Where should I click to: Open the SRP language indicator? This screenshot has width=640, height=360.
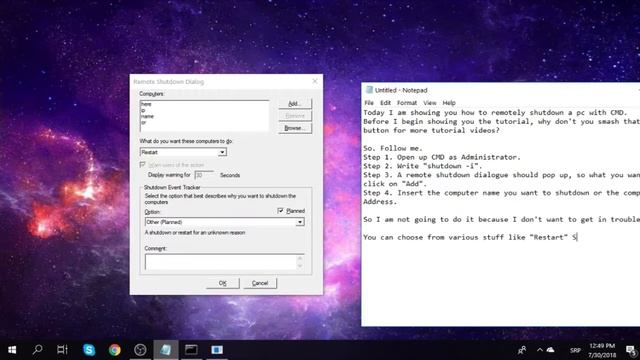575,350
